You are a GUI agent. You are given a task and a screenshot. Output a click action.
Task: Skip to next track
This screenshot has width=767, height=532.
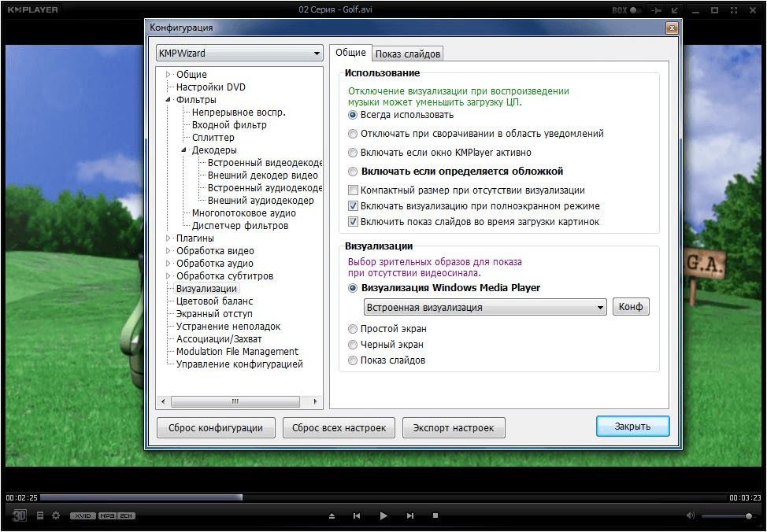pyautogui.click(x=410, y=515)
